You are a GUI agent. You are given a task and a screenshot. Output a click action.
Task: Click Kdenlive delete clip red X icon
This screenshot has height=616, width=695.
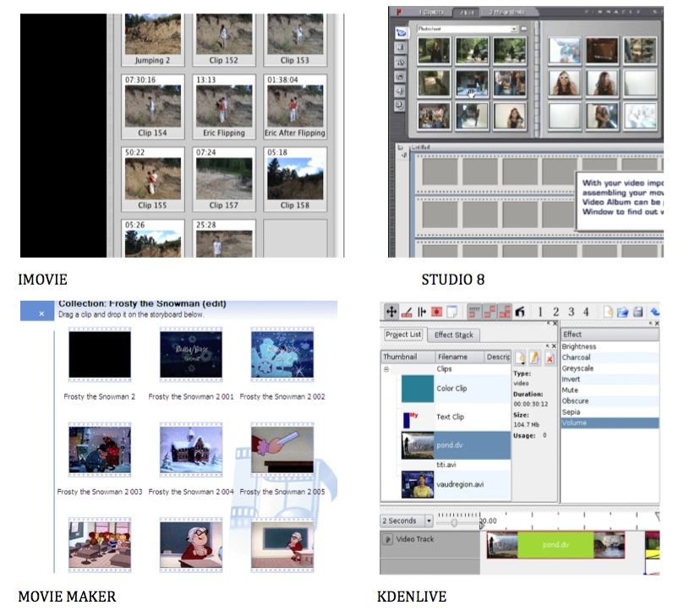click(x=550, y=358)
